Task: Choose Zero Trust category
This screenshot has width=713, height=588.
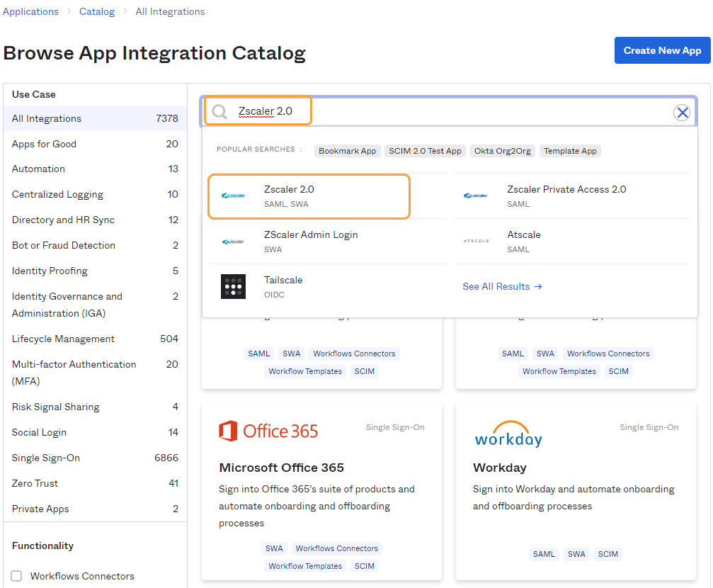Action: 35,483
